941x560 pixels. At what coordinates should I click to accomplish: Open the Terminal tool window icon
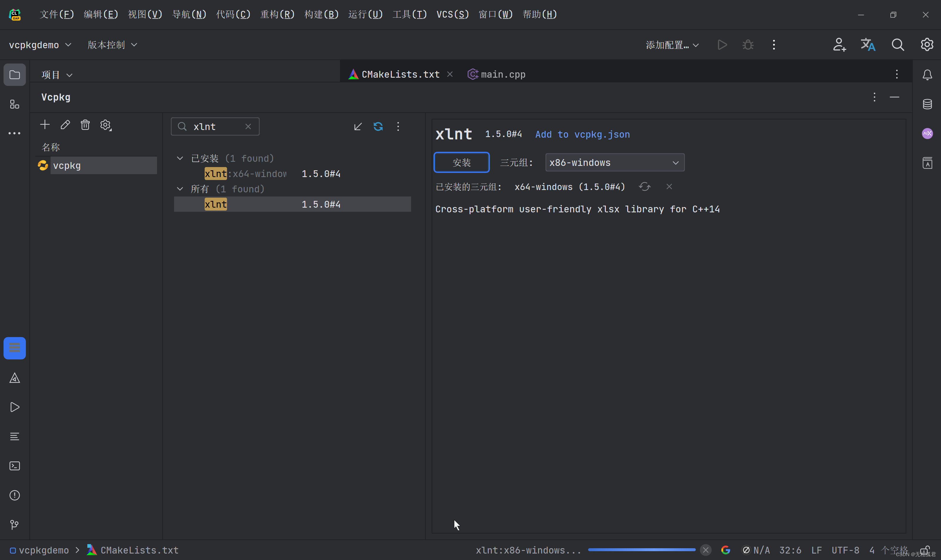15,466
